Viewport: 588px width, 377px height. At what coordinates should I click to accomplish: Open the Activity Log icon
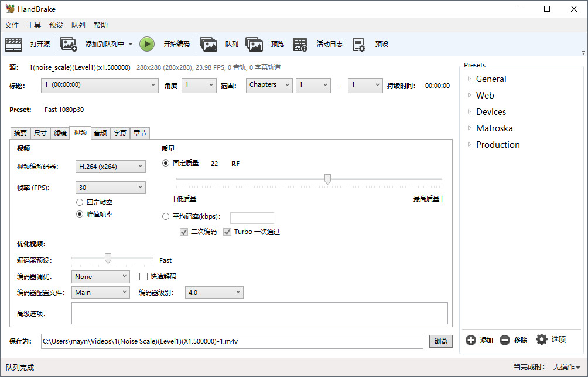click(300, 44)
